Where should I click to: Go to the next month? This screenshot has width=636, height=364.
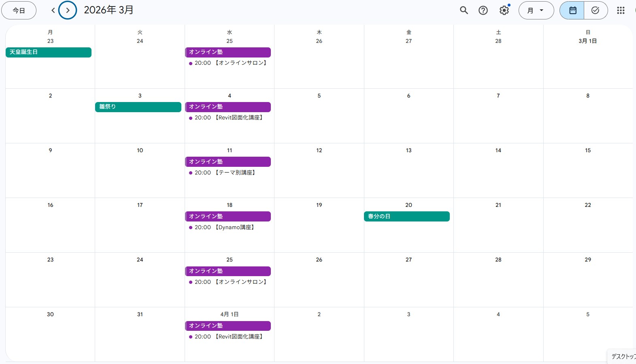tap(68, 11)
